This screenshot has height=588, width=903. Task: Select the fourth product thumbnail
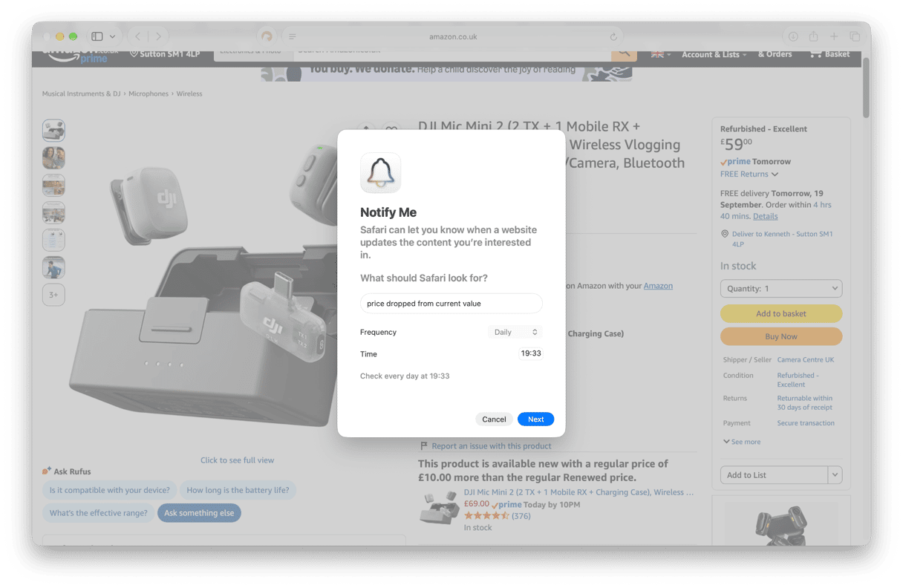point(53,212)
